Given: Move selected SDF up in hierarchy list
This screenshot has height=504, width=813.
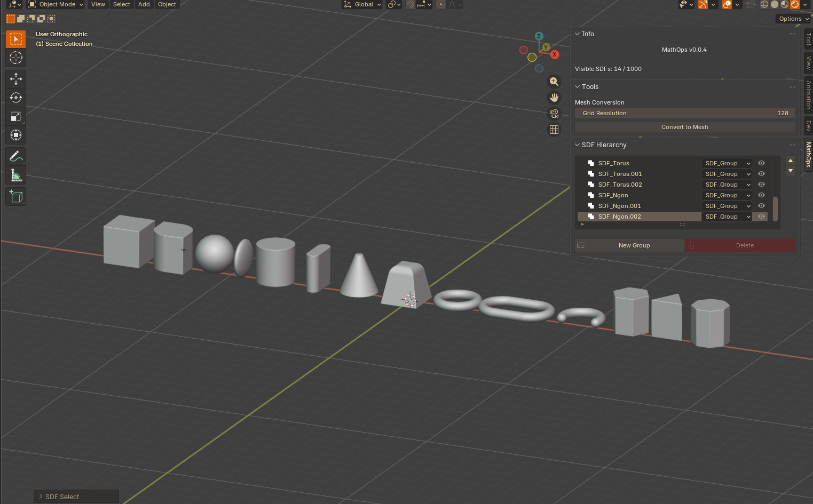Looking at the screenshot, I should coord(791,161).
